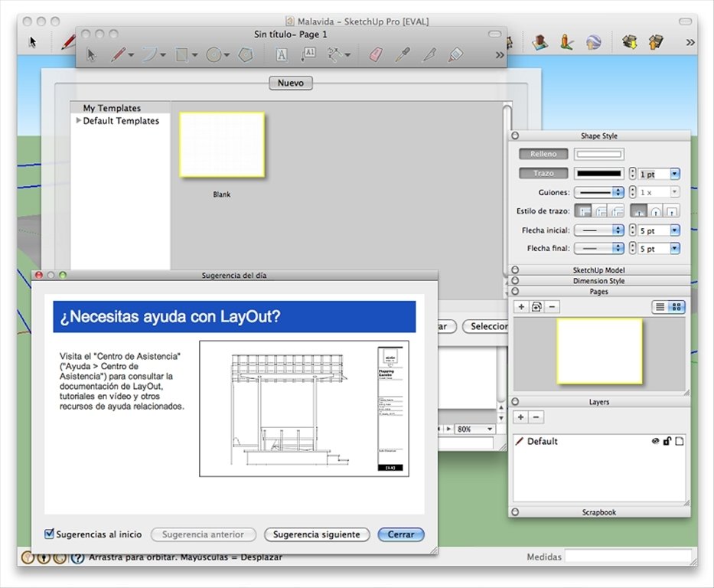Toggle Sugerencias al inicio checkbox
Viewport: 714px width, 588px height.
click(49, 534)
